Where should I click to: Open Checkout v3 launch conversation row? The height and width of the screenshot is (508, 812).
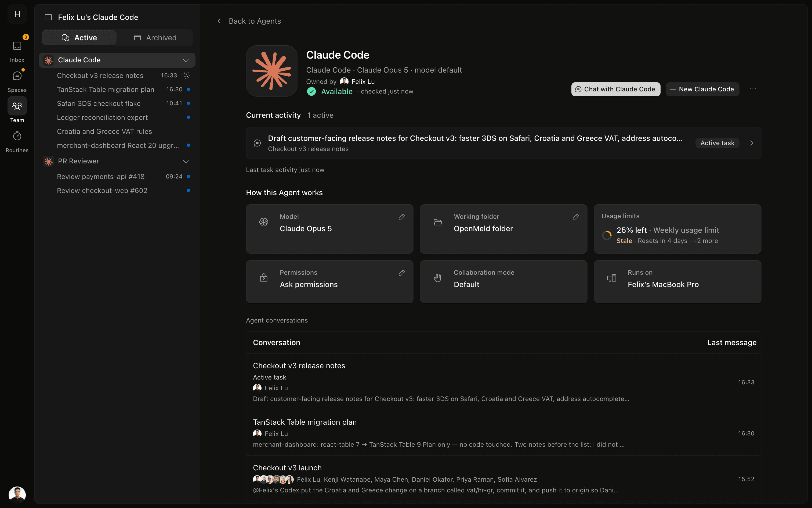pyautogui.click(x=503, y=479)
